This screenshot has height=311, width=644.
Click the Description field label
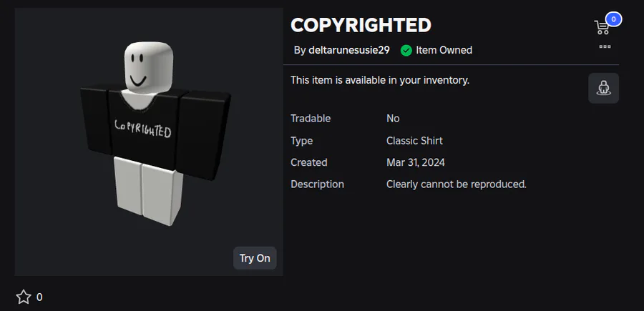point(317,184)
